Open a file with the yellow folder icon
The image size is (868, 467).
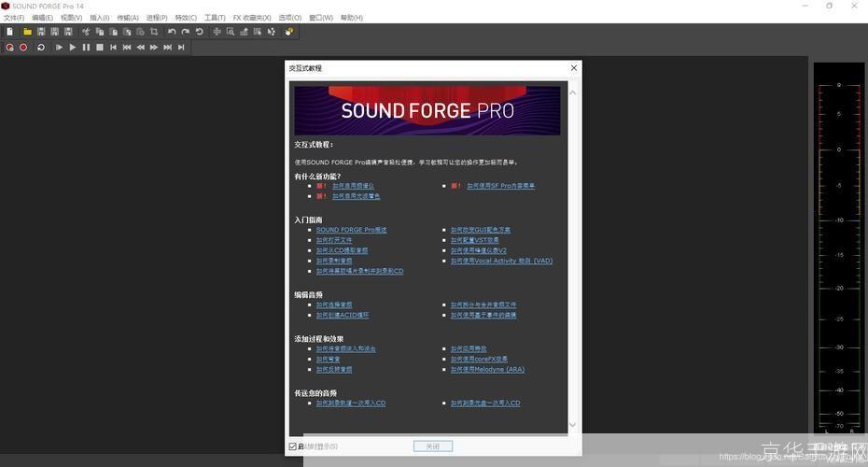pos(27,32)
